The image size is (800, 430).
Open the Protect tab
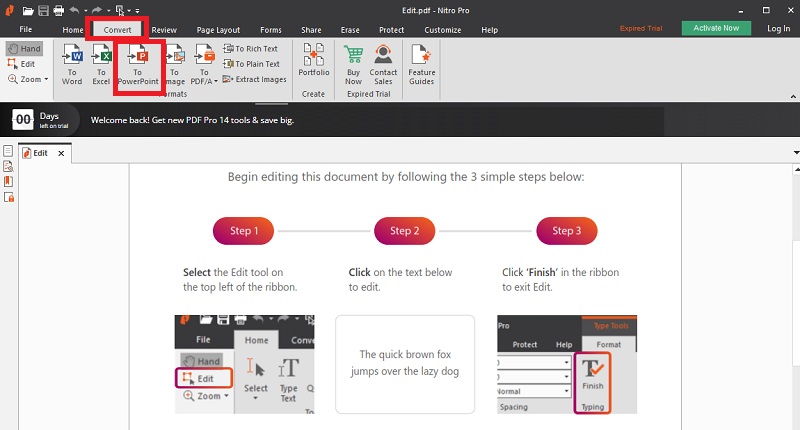point(391,30)
